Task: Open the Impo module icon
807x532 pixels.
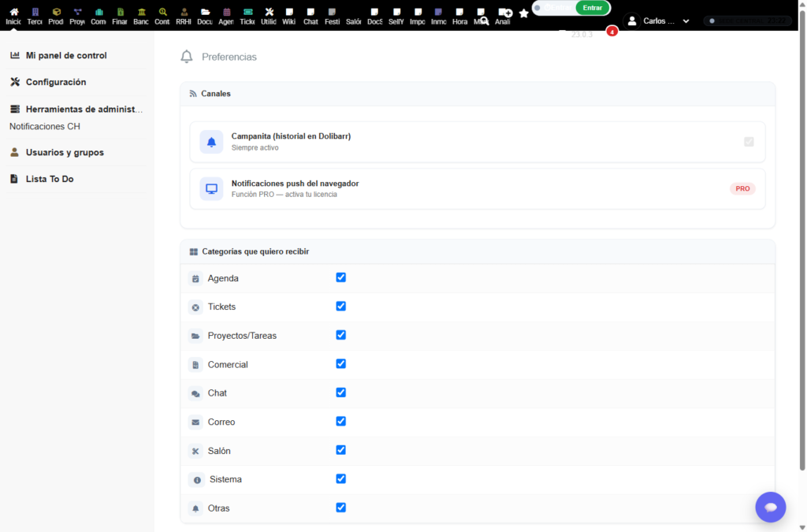Action: pyautogui.click(x=418, y=12)
